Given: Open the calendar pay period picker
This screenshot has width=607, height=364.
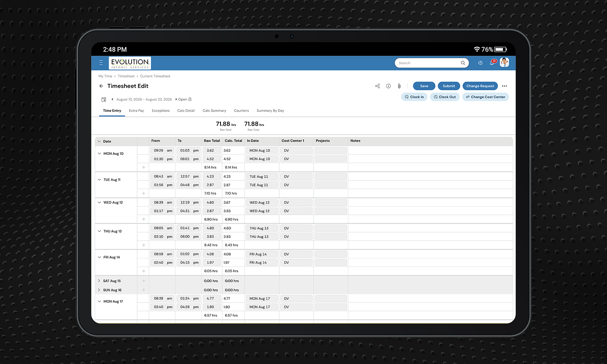Looking at the screenshot, I should tap(104, 99).
